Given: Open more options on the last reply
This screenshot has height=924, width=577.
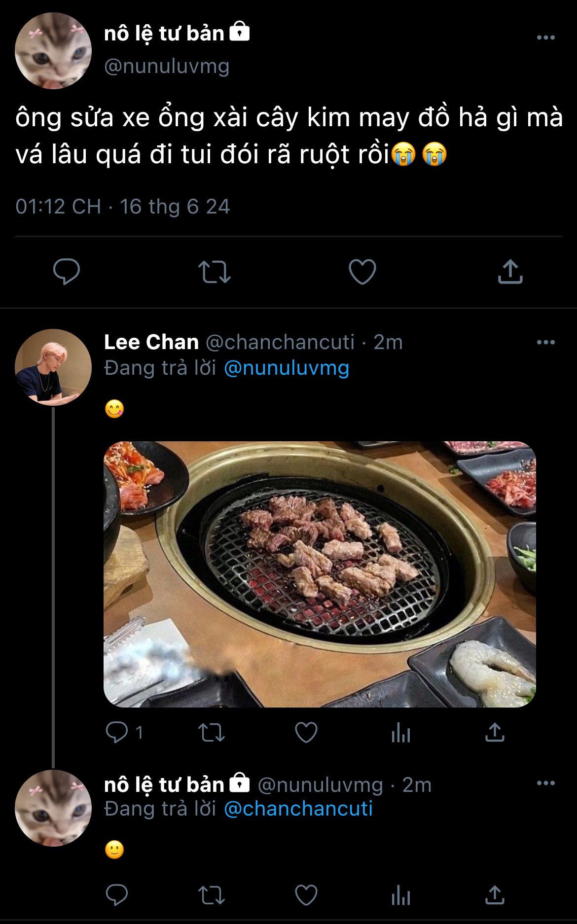Looking at the screenshot, I should coord(545,783).
